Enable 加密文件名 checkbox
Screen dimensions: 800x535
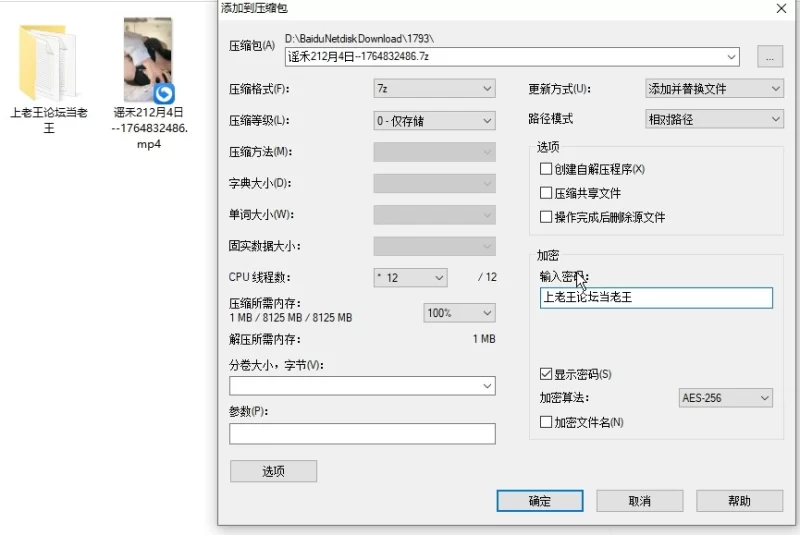[x=546, y=422]
